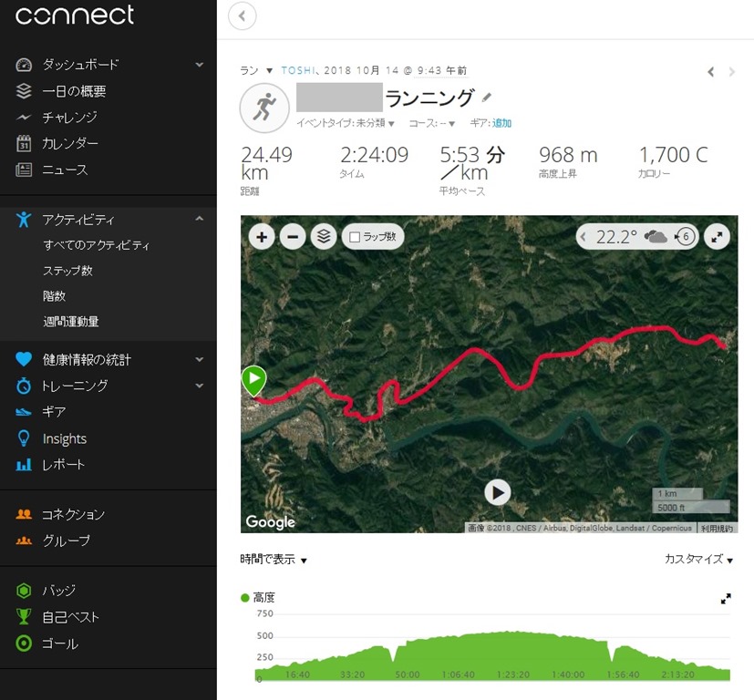The image size is (754, 700).
Task: Toggle the weather widget showing 22.2°
Action: pyautogui.click(x=635, y=237)
